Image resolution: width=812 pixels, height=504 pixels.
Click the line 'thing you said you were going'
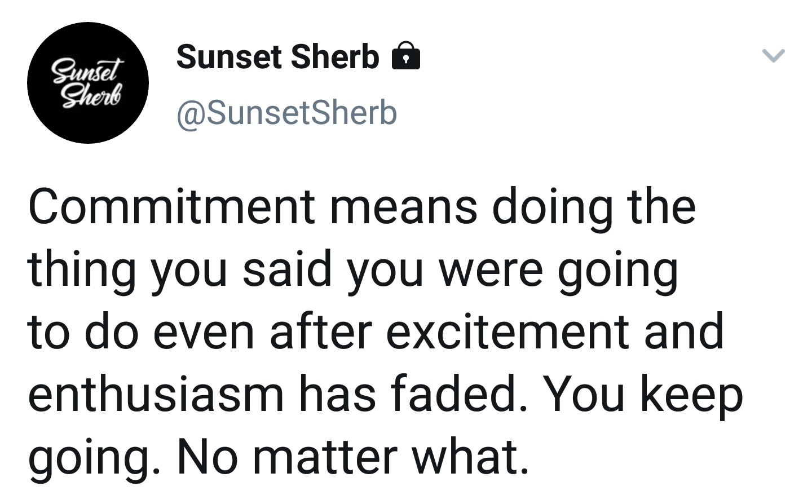click(x=353, y=271)
